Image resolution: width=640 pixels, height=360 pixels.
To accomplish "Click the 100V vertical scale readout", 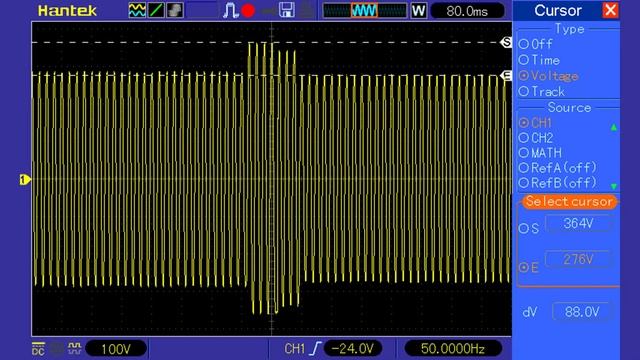I will 116,349.
